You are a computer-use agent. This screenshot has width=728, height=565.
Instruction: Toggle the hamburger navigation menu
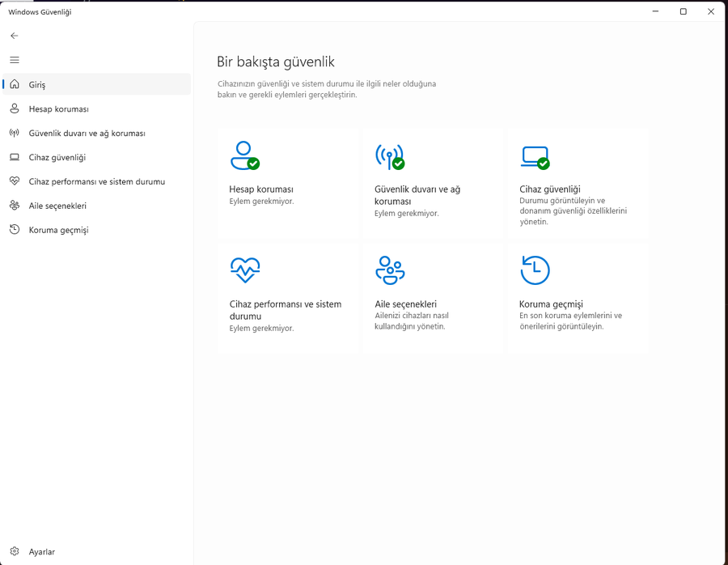[15, 60]
